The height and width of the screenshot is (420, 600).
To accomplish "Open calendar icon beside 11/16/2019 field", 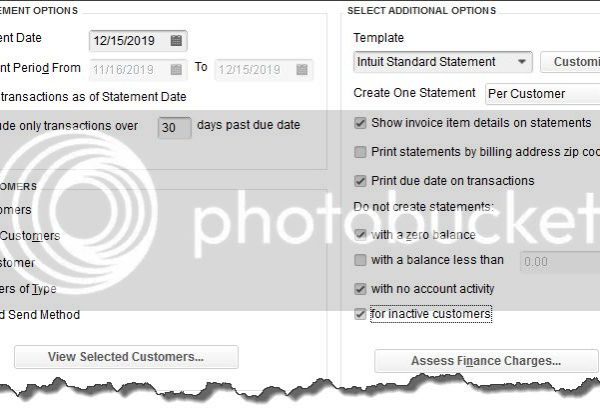I will pyautogui.click(x=176, y=70).
